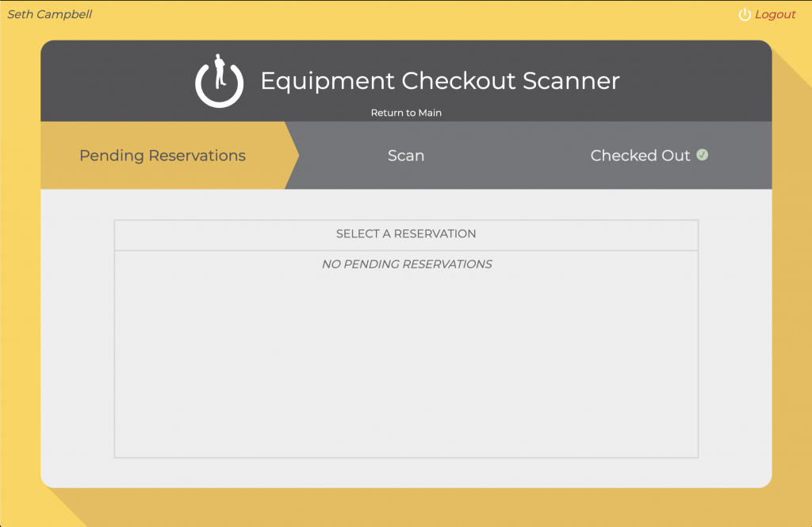The width and height of the screenshot is (812, 527).
Task: Select the human silhouette inside the logo
Action: (221, 71)
